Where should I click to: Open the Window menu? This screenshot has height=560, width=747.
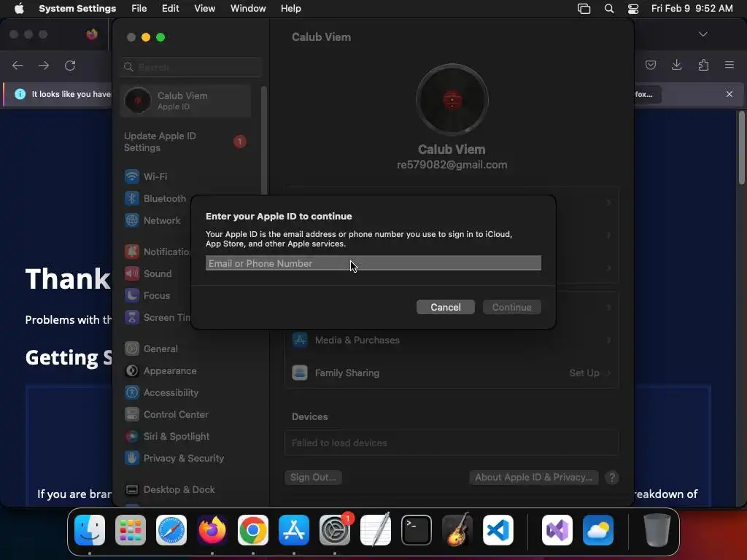(248, 8)
